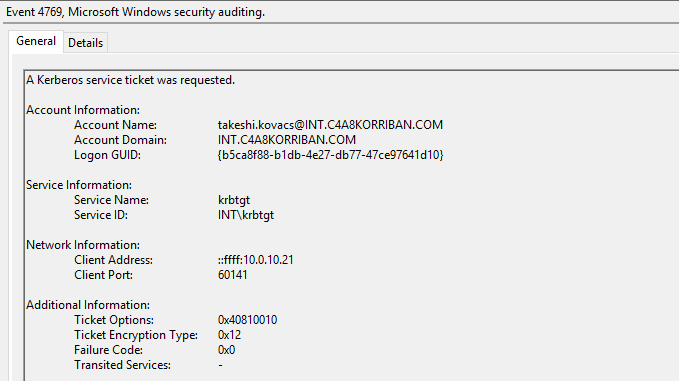This screenshot has width=679, height=381.
Task: Click the 'A Kerberos service ticket was requested' text
Action: click(130, 80)
